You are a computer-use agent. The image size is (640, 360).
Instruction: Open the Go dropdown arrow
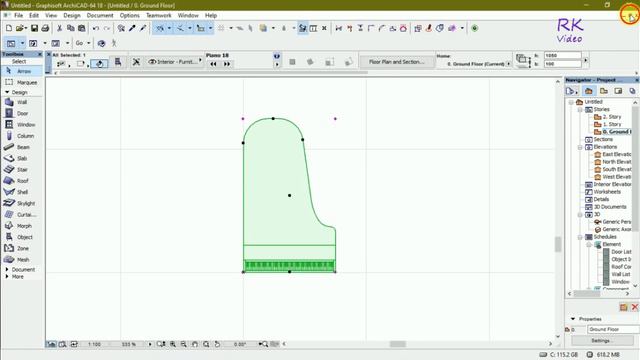(x=89, y=43)
